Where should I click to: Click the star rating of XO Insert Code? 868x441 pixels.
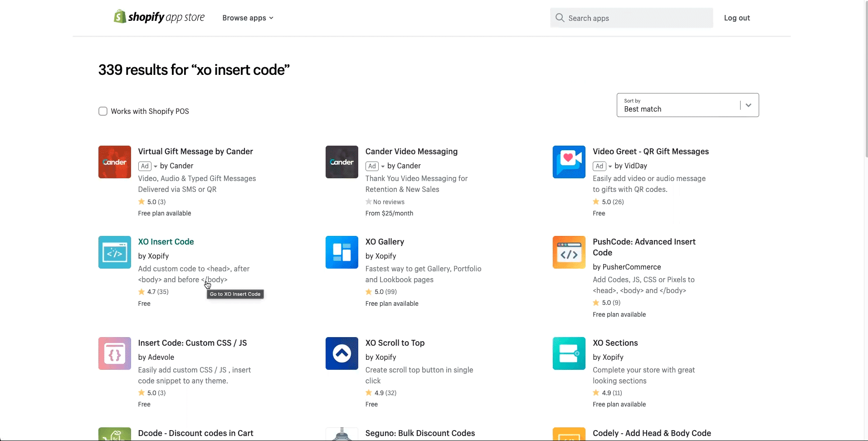pyautogui.click(x=141, y=292)
